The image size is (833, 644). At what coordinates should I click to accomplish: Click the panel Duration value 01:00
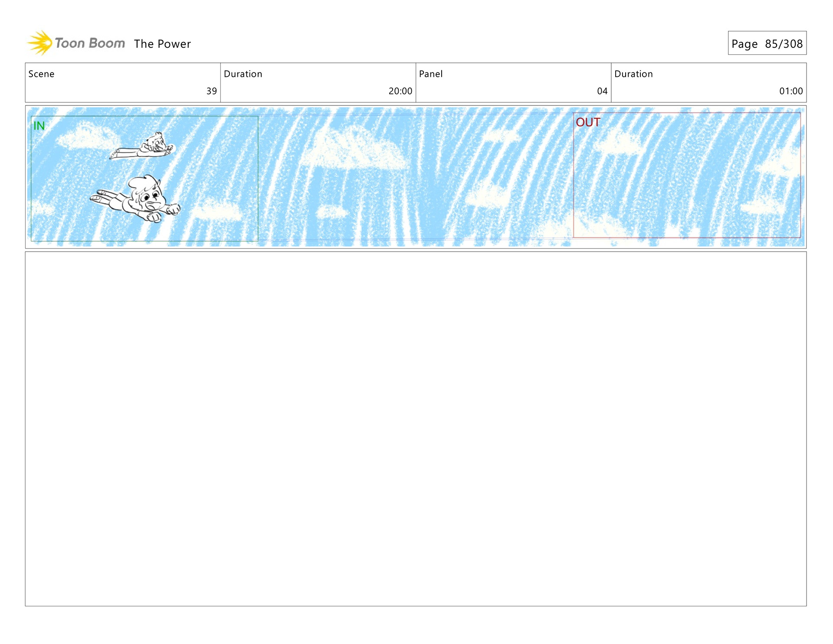tap(790, 91)
